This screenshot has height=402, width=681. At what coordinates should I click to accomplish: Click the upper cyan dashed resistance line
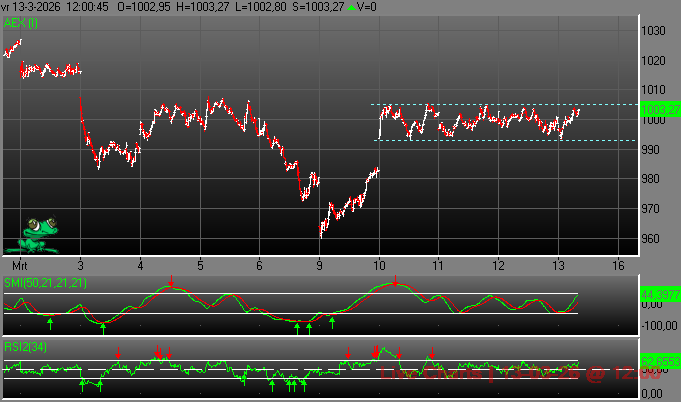pos(504,105)
